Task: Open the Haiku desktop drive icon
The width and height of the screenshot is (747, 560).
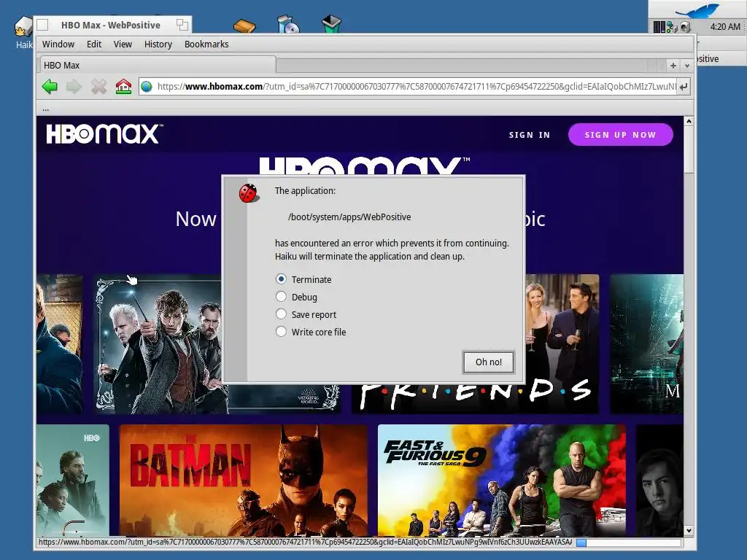Action: (22, 27)
